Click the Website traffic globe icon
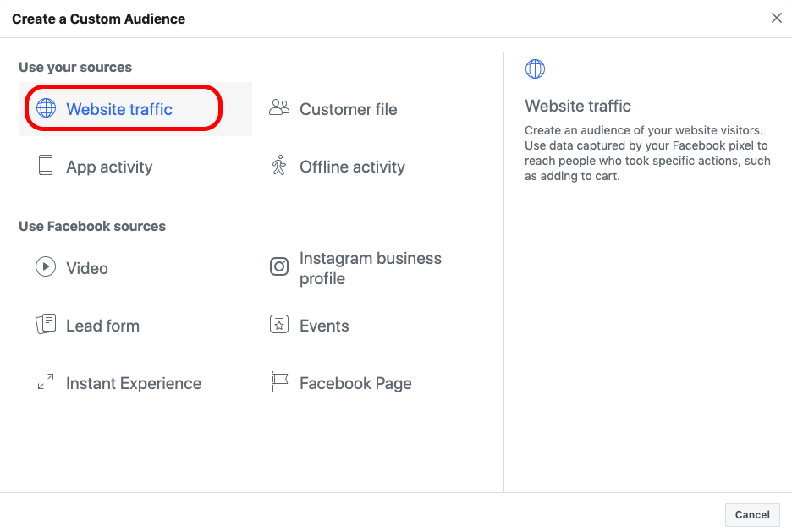792x532 pixels. pyautogui.click(x=46, y=109)
